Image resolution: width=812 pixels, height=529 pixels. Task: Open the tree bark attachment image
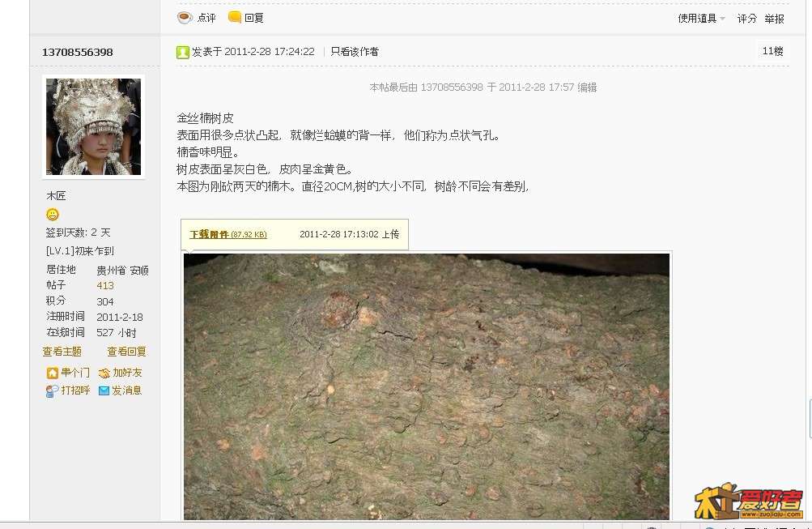point(427,386)
